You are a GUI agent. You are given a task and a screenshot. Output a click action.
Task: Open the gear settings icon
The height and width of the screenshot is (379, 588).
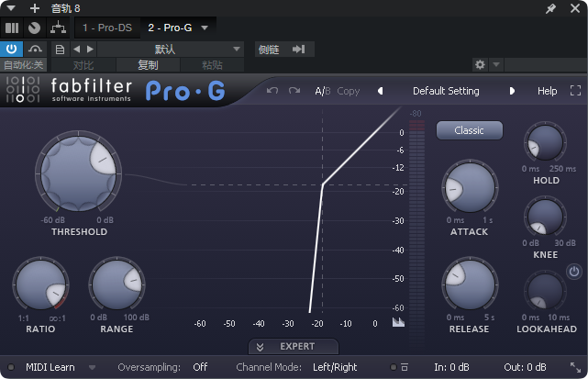coord(480,64)
